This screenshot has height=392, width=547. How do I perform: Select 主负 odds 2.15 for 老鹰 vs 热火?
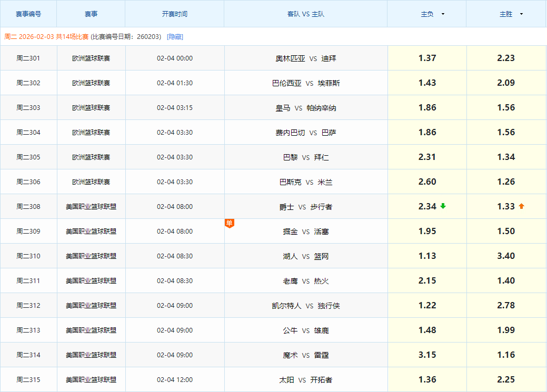(427, 281)
